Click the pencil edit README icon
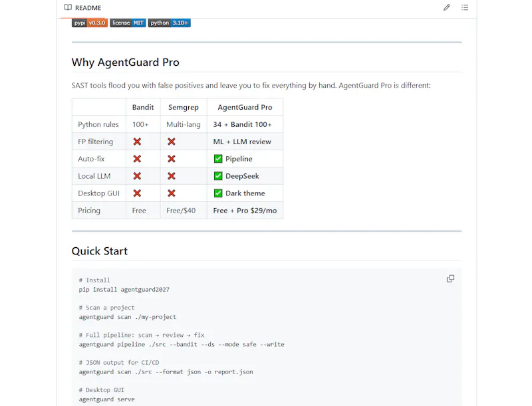The image size is (532, 406). [446, 7]
